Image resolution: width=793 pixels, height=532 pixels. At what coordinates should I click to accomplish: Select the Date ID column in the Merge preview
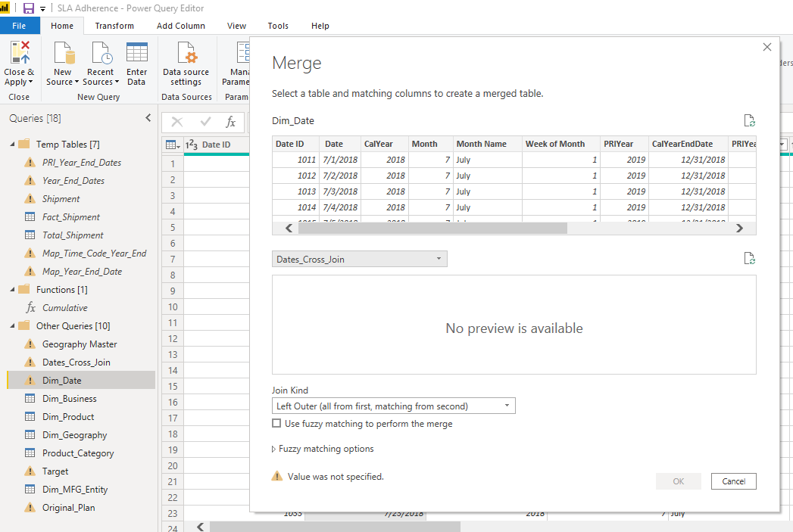295,144
